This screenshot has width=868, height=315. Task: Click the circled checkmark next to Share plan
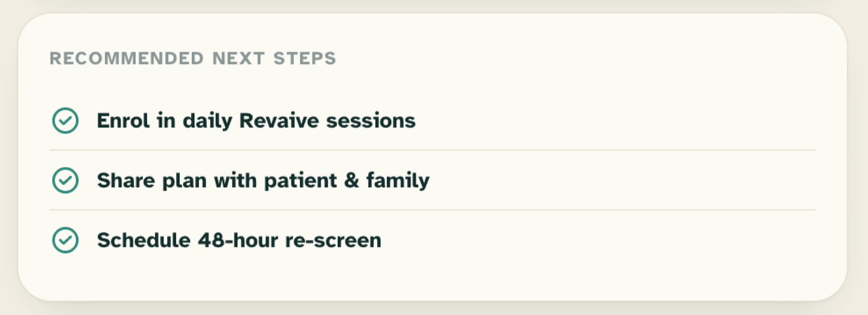[65, 180]
